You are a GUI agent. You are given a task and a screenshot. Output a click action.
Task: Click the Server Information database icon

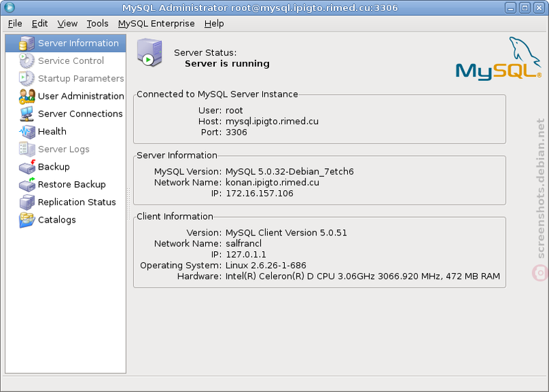27,43
